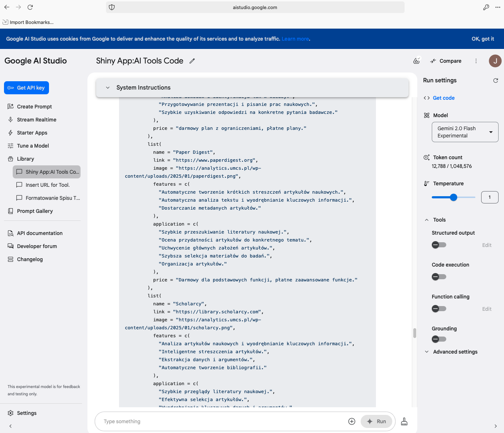
Task: Click the Token count icon
Action: point(427,157)
